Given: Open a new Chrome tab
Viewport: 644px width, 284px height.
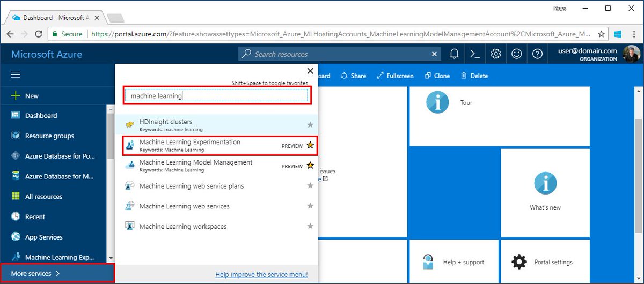Looking at the screenshot, I should [115, 18].
